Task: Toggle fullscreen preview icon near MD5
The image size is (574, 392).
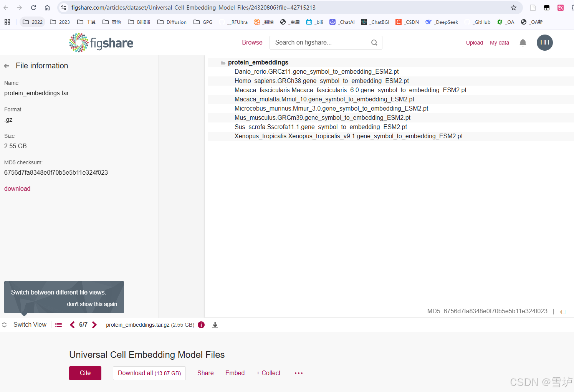Action: coord(563,312)
